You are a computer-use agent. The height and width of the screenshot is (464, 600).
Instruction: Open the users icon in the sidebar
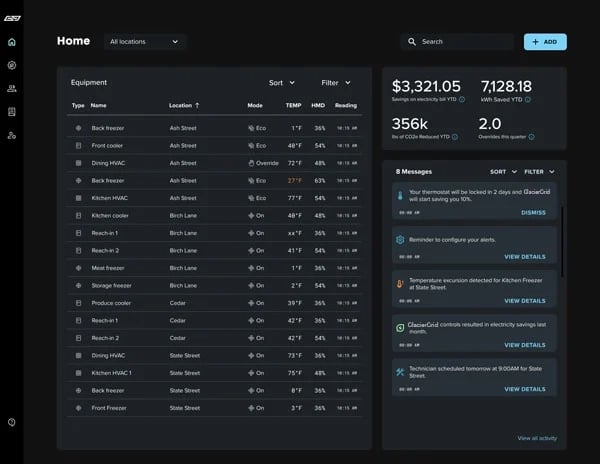tap(12, 88)
